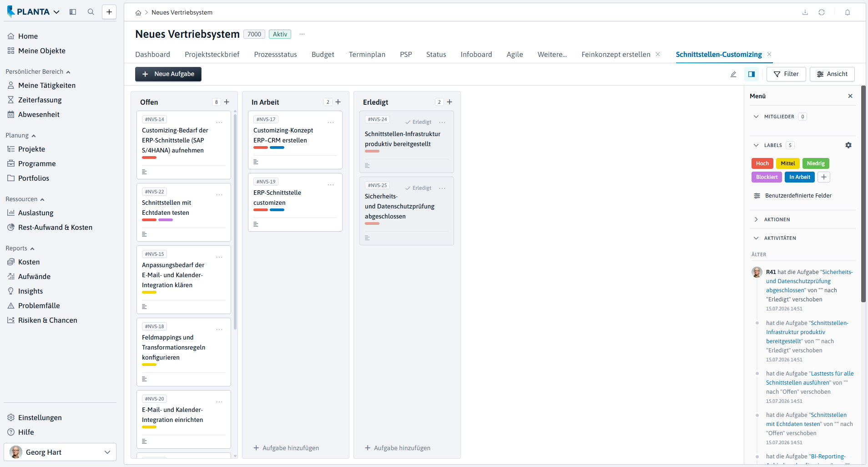Add a new label with plus button
The height and width of the screenshot is (467, 868).
tap(824, 177)
